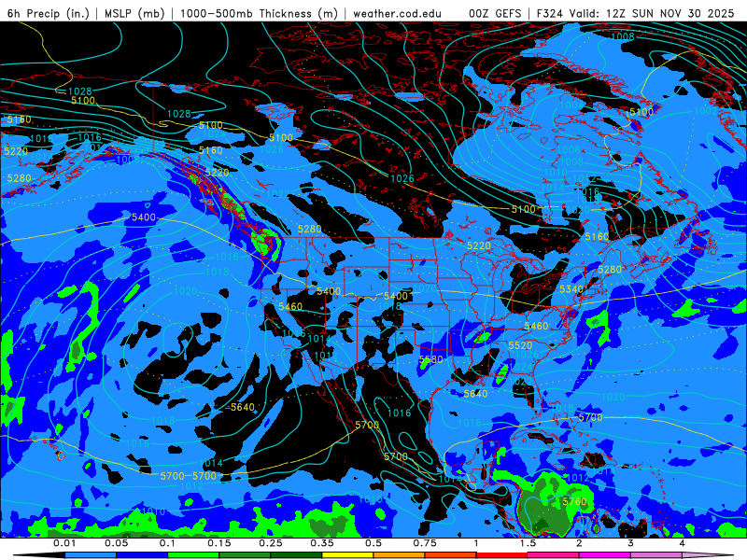Viewport: 747px width, 560px height.
Task: Click the '0.01' legend scale value
Action: [x=64, y=543]
